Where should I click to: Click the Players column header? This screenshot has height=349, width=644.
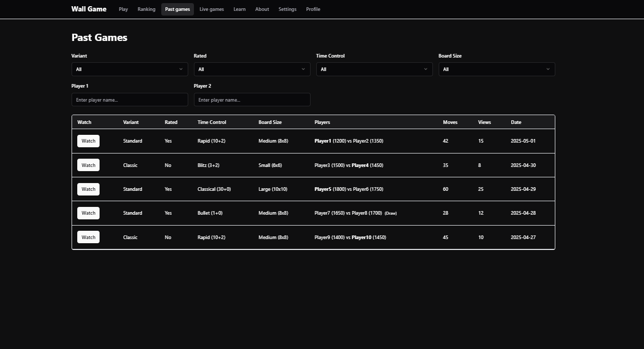pos(323,122)
